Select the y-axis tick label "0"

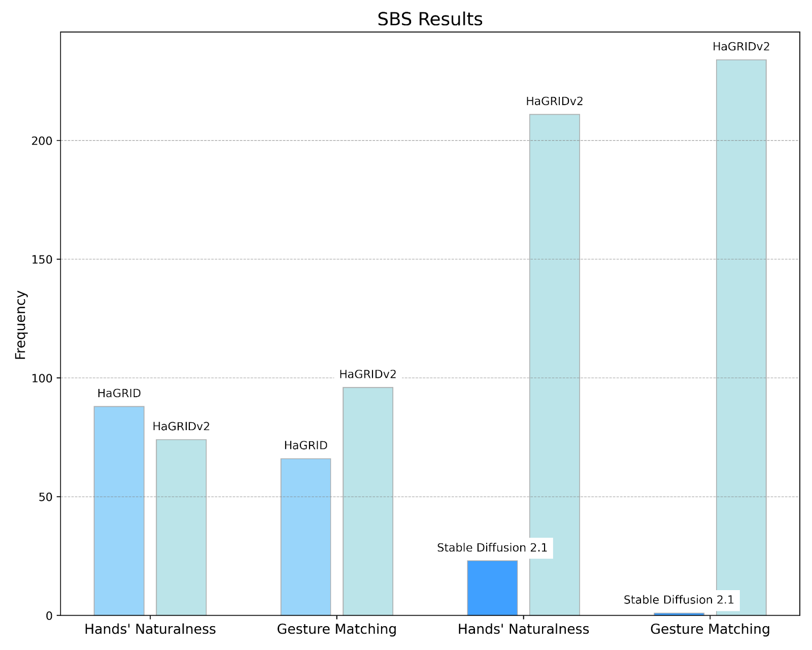(x=50, y=616)
